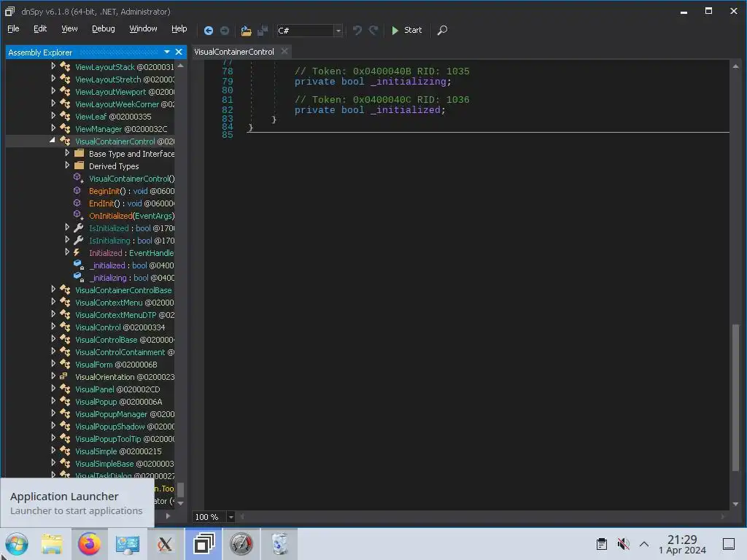Click the VisualForm class icon

[x=65, y=364]
